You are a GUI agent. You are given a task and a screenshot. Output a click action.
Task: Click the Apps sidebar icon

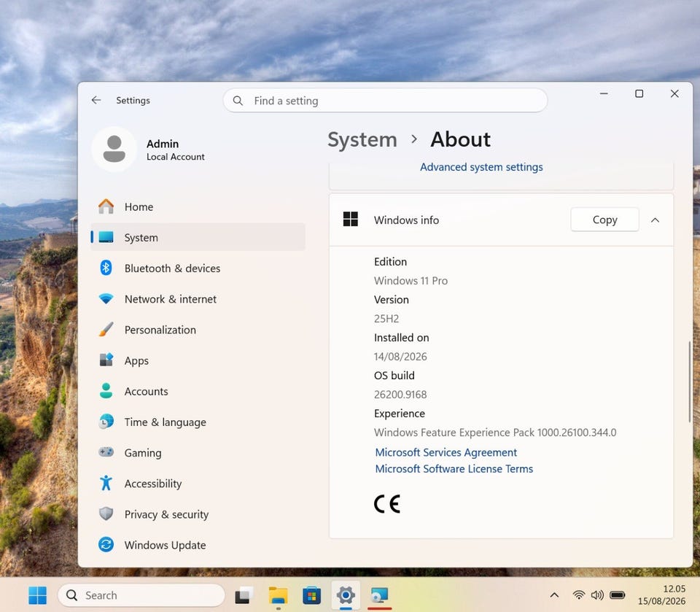pos(106,360)
